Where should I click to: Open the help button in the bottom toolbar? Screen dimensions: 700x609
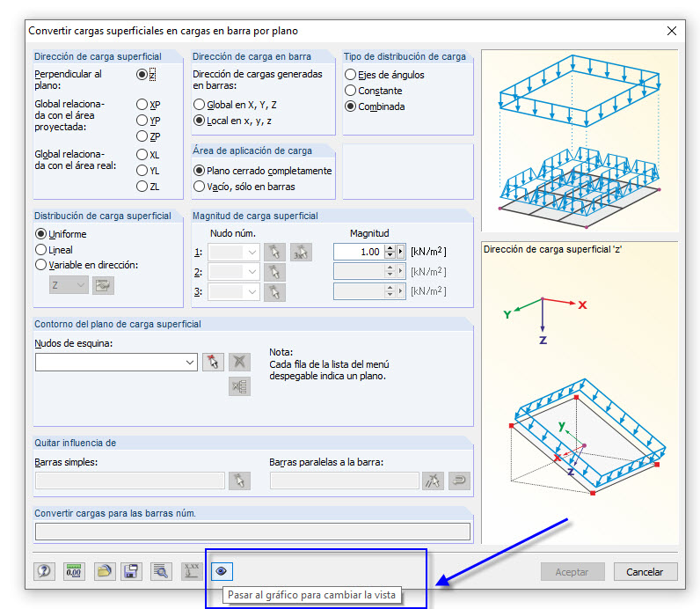[44, 571]
